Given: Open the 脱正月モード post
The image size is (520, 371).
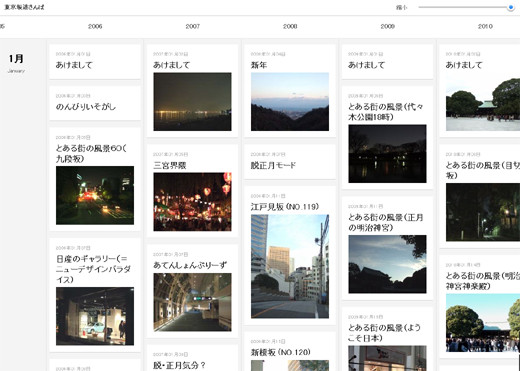Looking at the screenshot, I should tap(290, 162).
